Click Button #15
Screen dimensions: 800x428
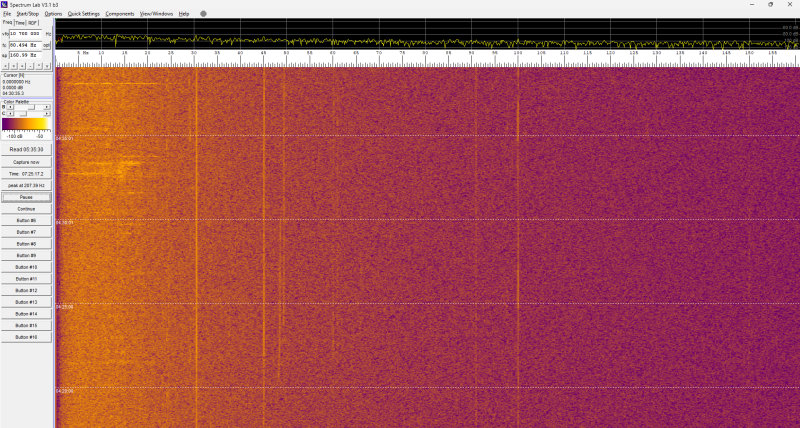[x=26, y=325]
